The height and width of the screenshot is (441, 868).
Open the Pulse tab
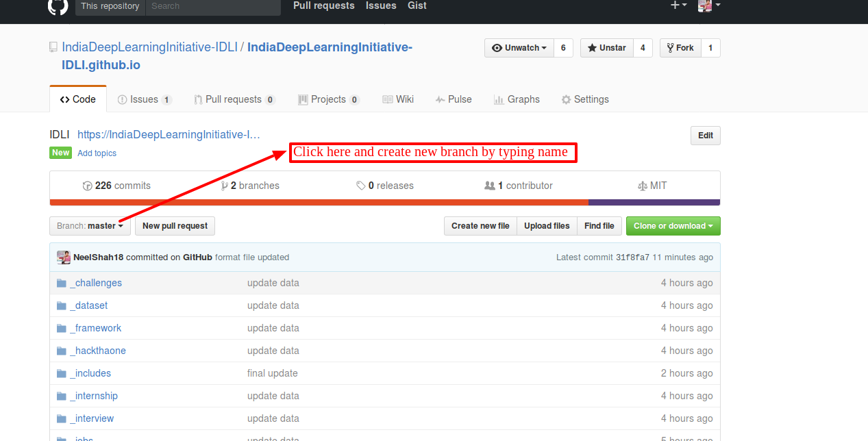tap(454, 99)
